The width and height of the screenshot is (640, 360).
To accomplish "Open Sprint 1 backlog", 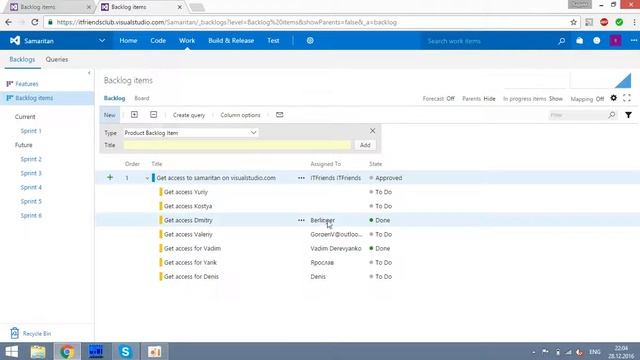I will [x=31, y=131].
